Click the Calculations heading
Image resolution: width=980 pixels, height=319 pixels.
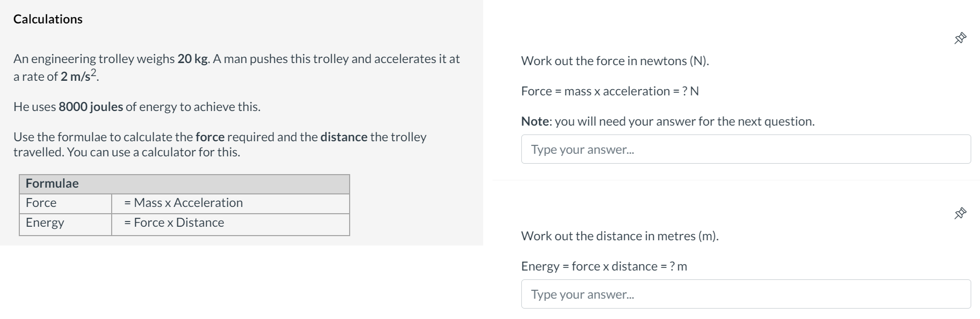[48, 19]
